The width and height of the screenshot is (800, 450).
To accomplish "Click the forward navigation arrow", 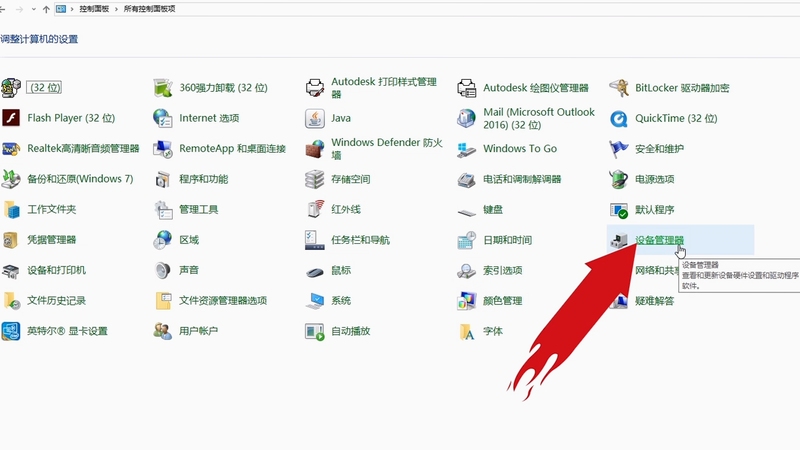I will point(19,9).
